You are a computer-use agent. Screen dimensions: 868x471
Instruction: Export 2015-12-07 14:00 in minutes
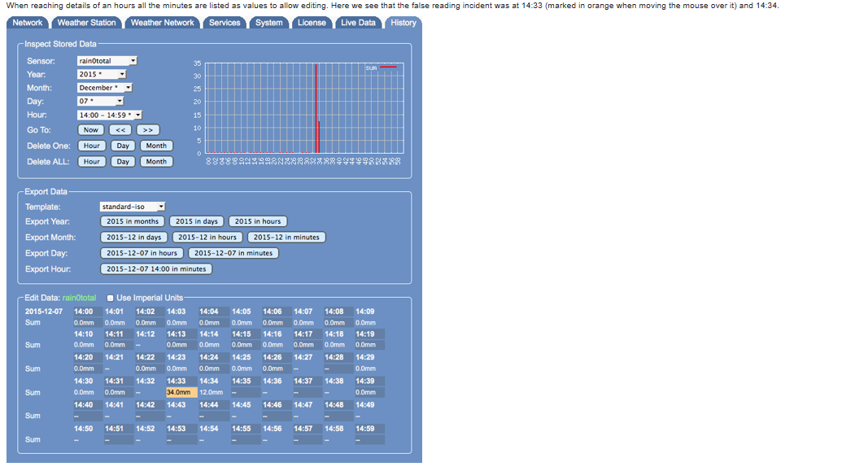click(x=156, y=269)
